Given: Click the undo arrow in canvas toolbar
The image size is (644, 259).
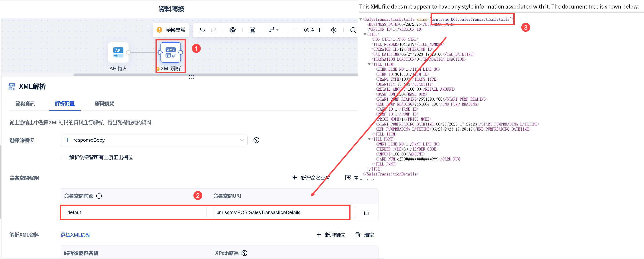Looking at the screenshot, I should coord(202,30).
